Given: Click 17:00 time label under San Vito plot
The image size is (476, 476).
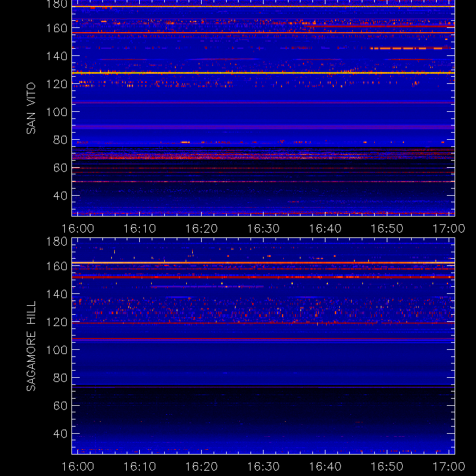Looking at the screenshot, I should click(449, 228).
